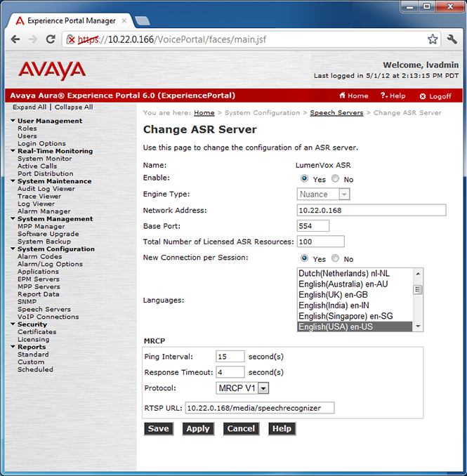Screen dimensions: 467x476
Task: Select English(India) en-IN language
Action: (x=355, y=305)
